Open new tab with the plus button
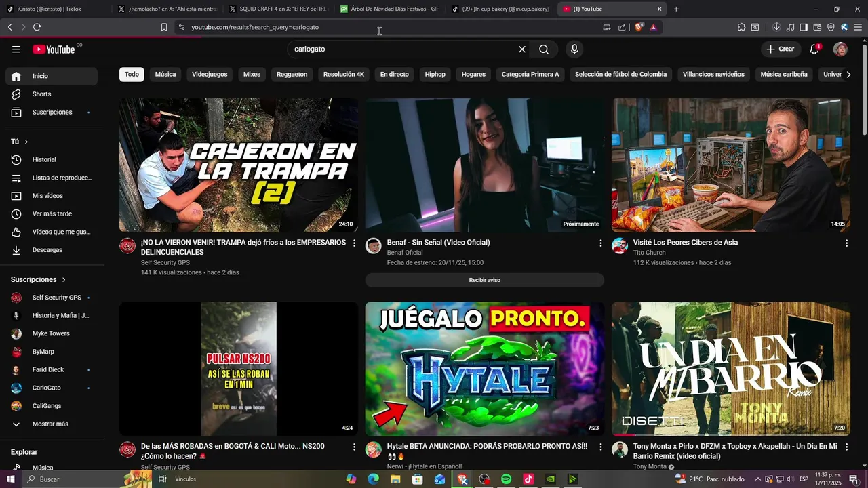Screen dimensions: 868x488 pyautogui.click(x=676, y=9)
